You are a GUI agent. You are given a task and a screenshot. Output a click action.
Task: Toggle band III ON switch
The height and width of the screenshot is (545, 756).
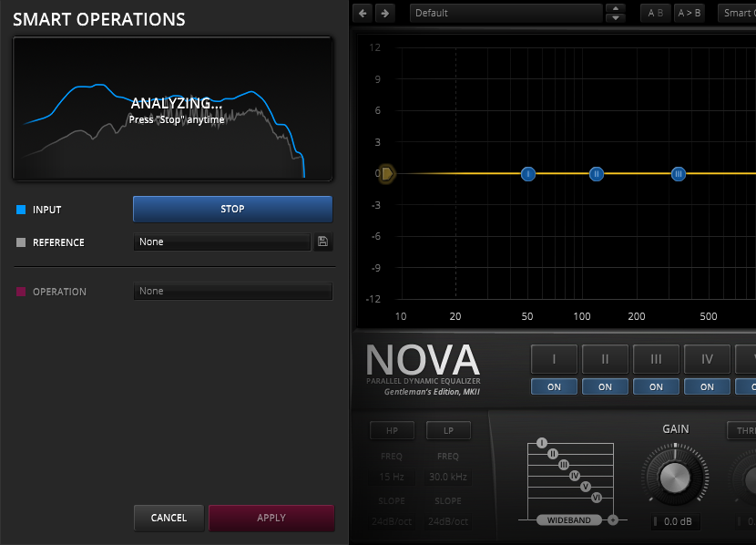(x=656, y=386)
